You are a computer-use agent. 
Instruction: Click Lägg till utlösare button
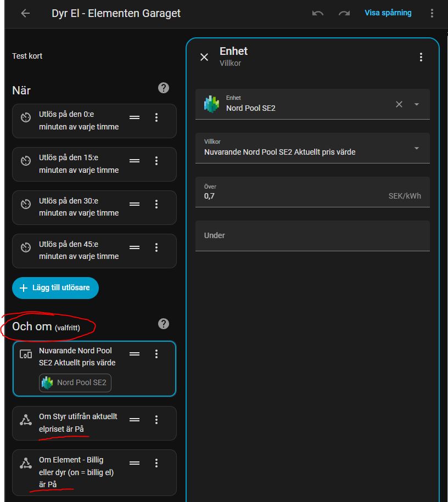coord(55,288)
